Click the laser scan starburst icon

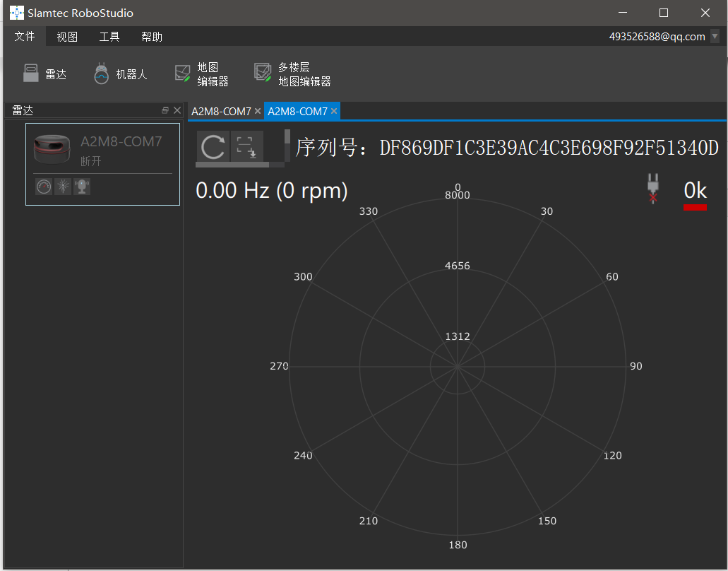click(63, 186)
